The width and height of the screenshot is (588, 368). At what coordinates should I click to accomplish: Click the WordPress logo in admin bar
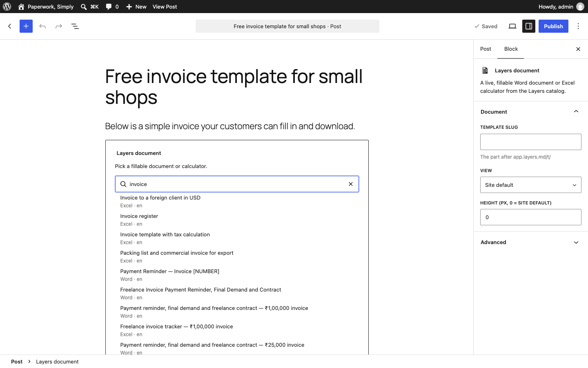click(x=7, y=7)
